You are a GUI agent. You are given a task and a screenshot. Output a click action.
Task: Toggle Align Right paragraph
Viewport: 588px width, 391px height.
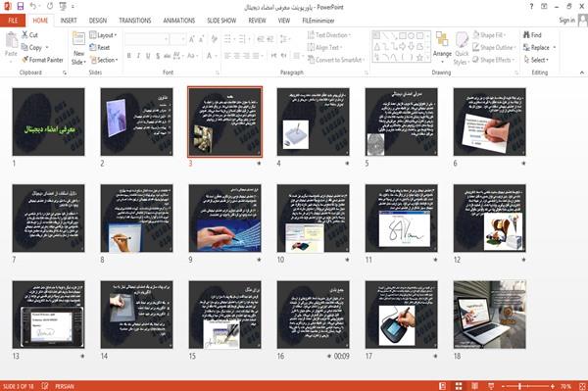246,56
